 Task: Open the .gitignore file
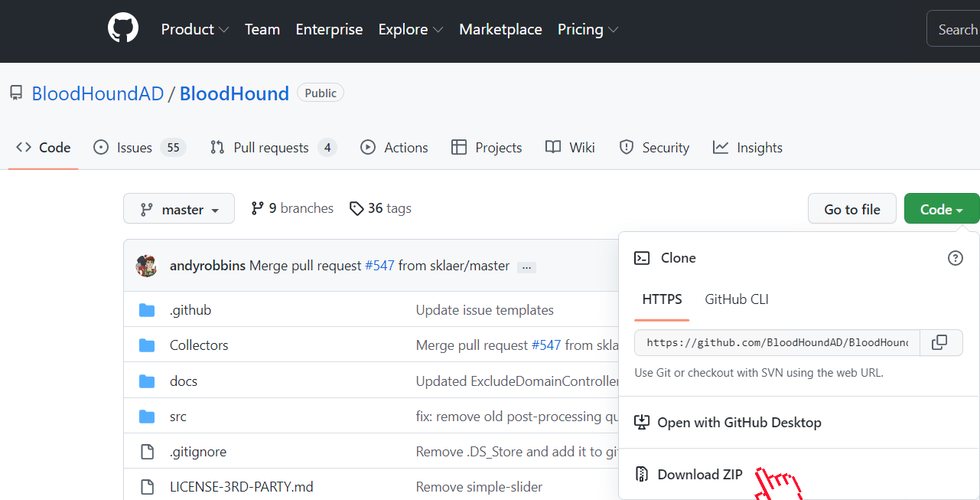(198, 452)
